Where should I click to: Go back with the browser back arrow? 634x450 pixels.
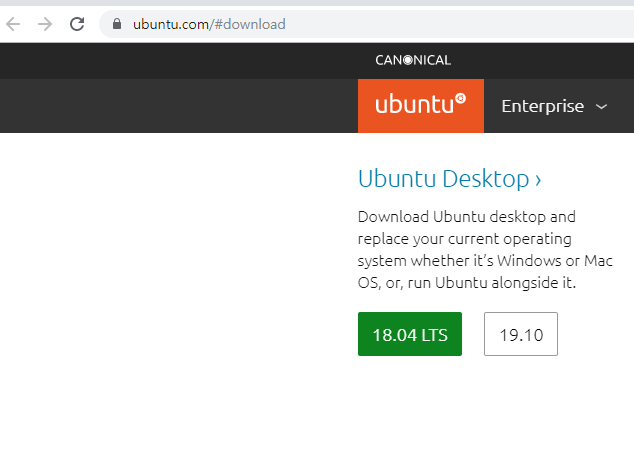tap(13, 24)
